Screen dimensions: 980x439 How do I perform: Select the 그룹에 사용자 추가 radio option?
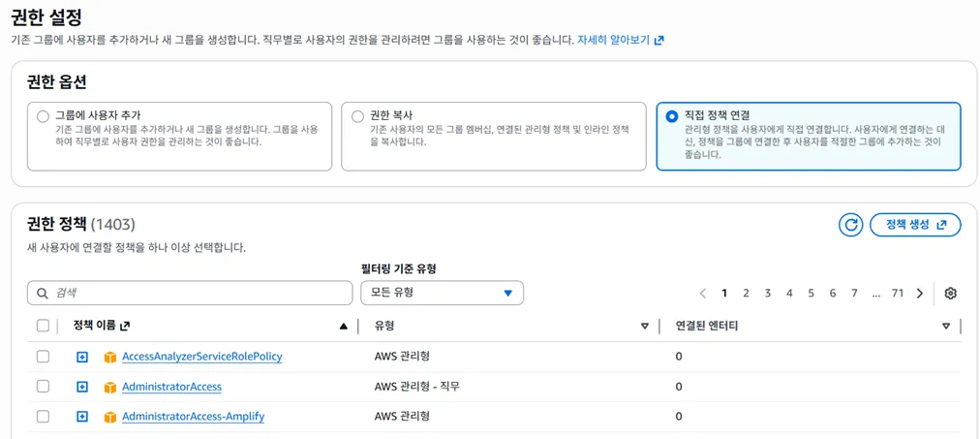43,116
